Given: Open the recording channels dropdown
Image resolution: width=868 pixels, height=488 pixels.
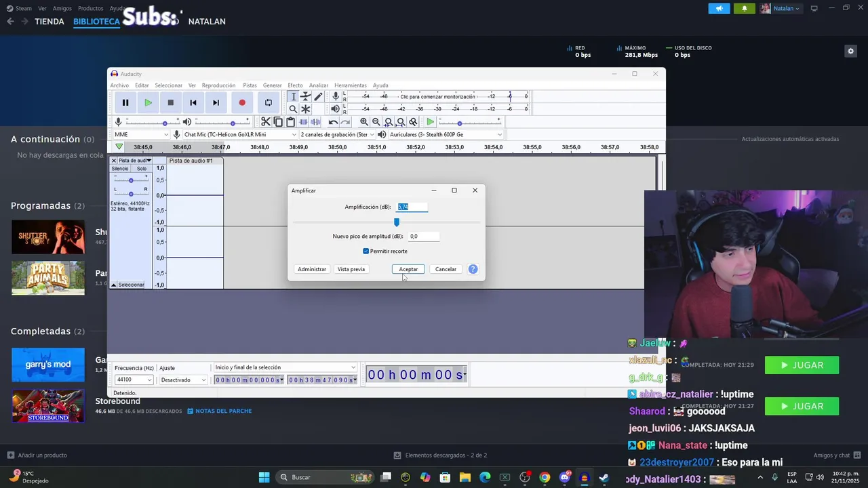Looking at the screenshot, I should pos(336,134).
